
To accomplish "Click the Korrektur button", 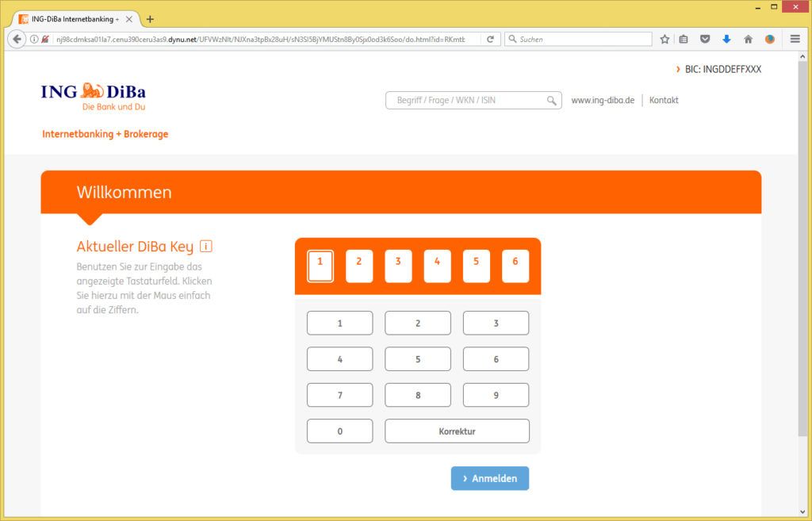I will 458,431.
